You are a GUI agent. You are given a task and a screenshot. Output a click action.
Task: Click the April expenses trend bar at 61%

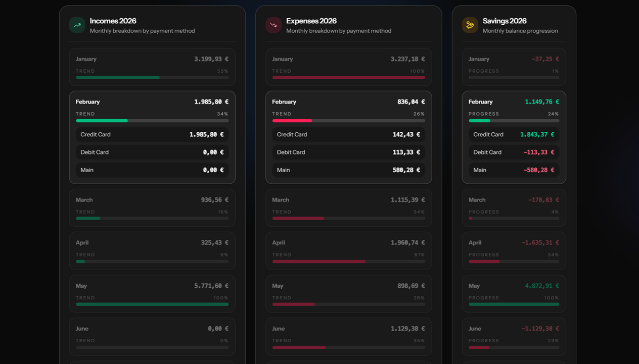tap(349, 262)
